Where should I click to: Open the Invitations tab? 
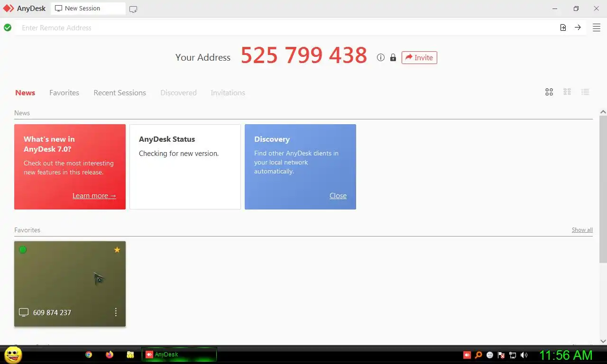point(228,92)
